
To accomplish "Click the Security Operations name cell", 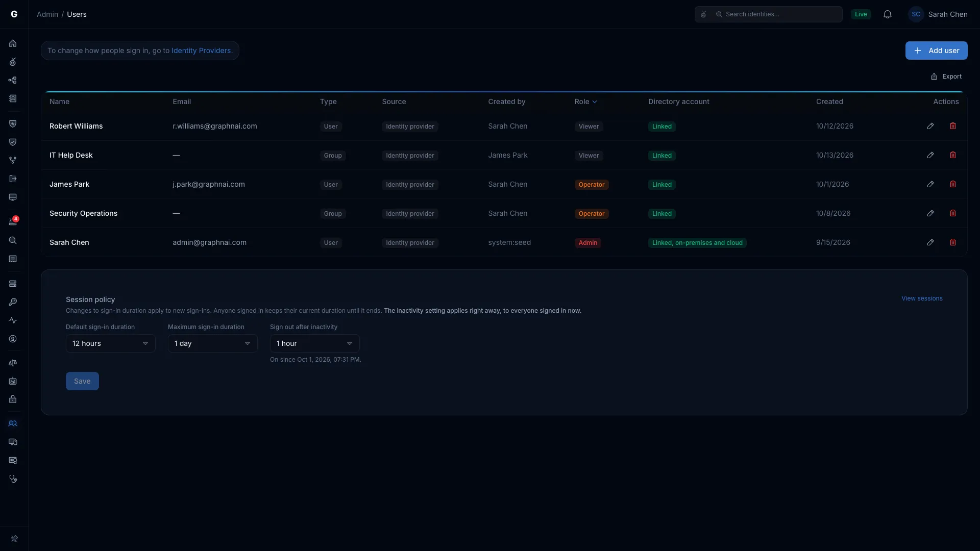I will pyautogui.click(x=83, y=213).
